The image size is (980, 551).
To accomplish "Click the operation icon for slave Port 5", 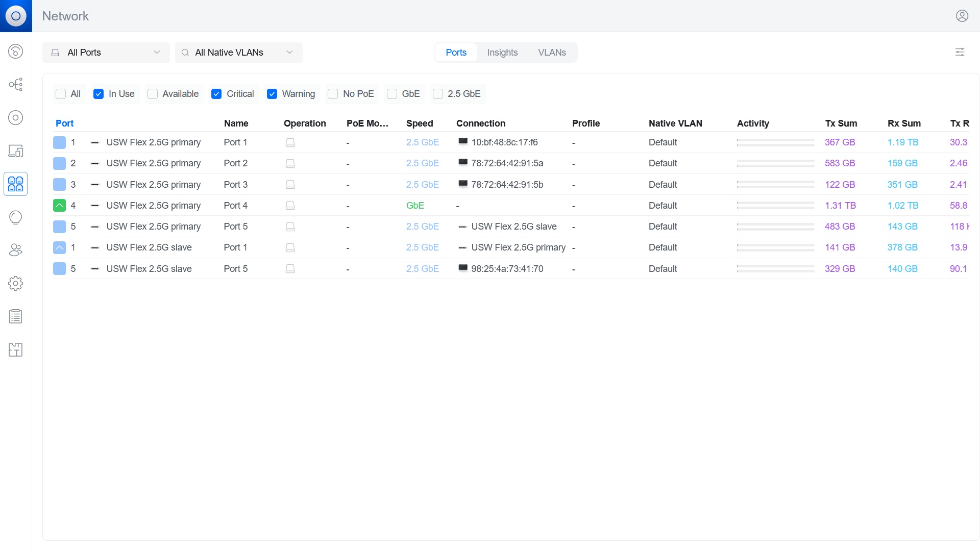I will tap(290, 268).
